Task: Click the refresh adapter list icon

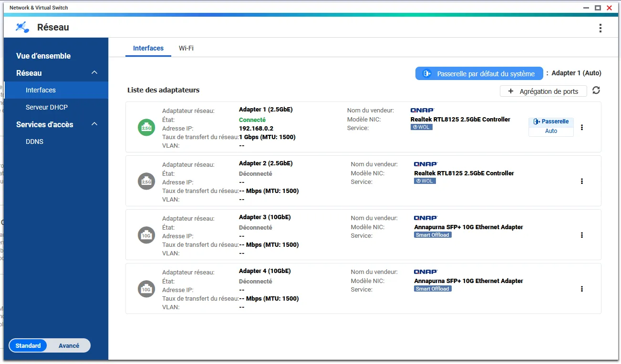Action: (596, 91)
